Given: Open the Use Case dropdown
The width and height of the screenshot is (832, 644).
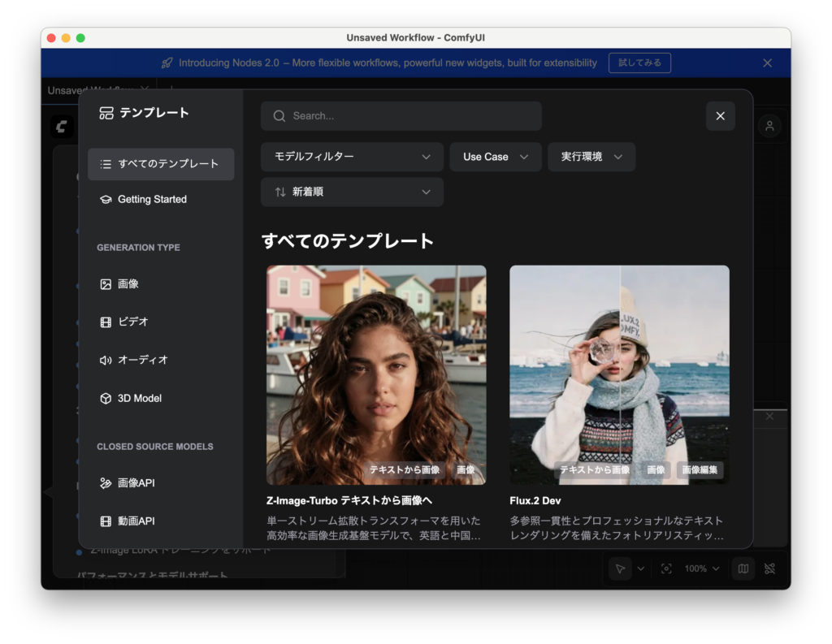Looking at the screenshot, I should pos(496,157).
